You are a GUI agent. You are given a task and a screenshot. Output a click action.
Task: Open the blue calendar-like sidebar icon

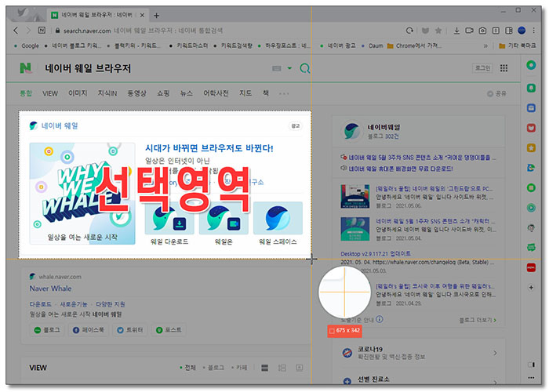click(531, 108)
